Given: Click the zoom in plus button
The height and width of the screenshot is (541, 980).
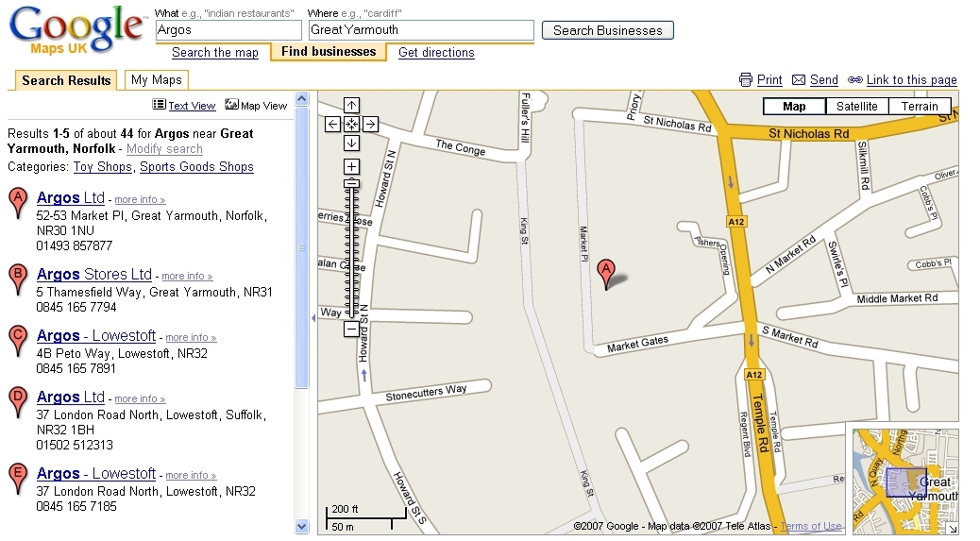Looking at the screenshot, I should click(x=351, y=167).
